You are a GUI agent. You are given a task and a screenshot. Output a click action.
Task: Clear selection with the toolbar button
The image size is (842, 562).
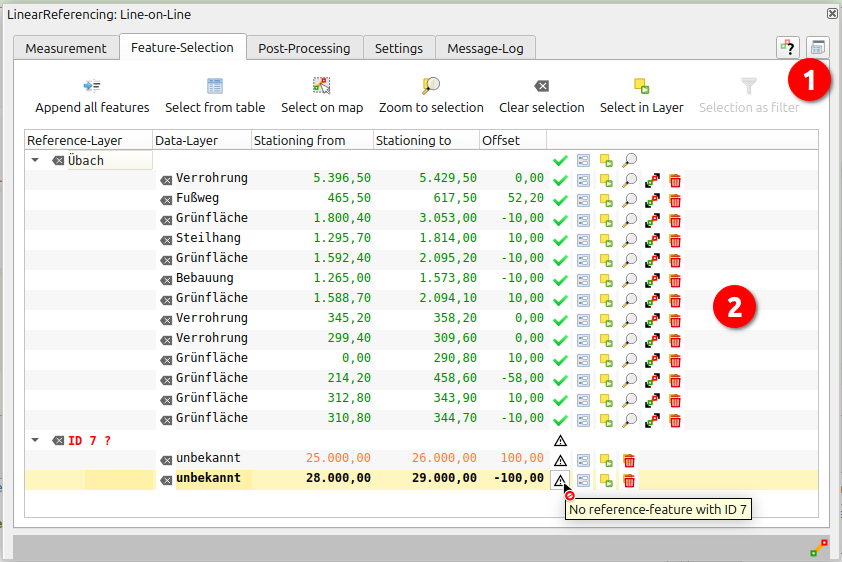pos(541,86)
